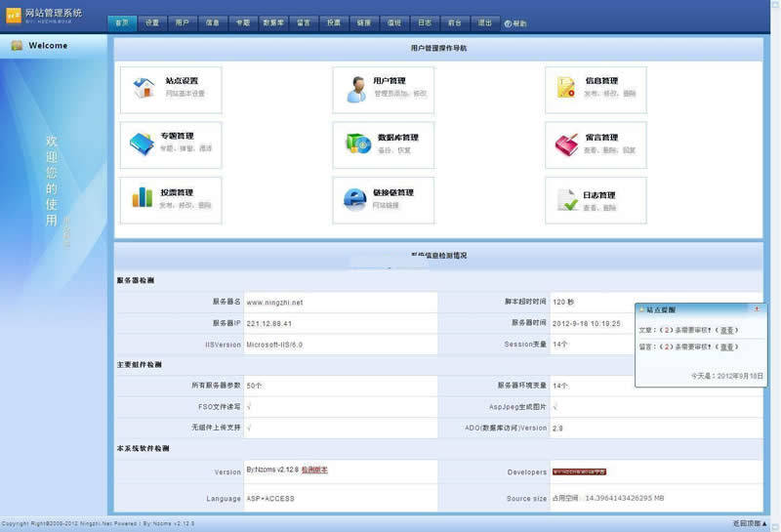Click 今天是：2012年9月18日 date text

point(726,376)
